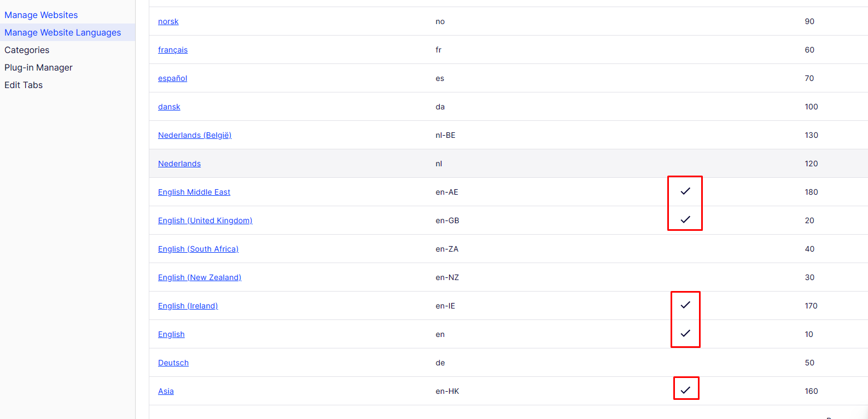
Task: Go to Categories in sidebar
Action: click(27, 50)
